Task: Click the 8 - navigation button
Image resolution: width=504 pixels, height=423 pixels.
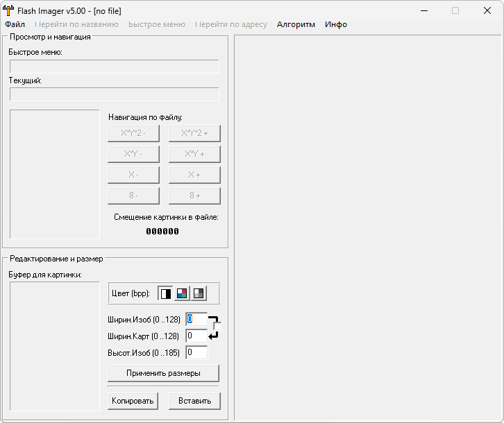Action: click(133, 196)
